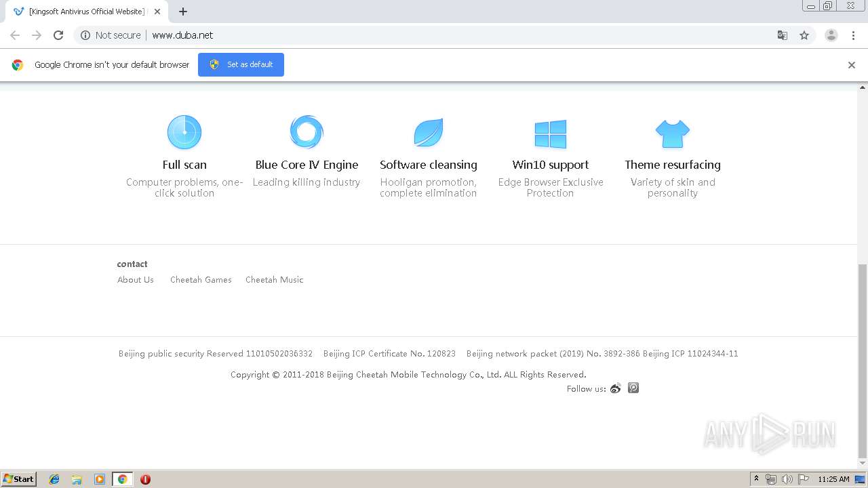Go forward with the arrow button

point(37,35)
